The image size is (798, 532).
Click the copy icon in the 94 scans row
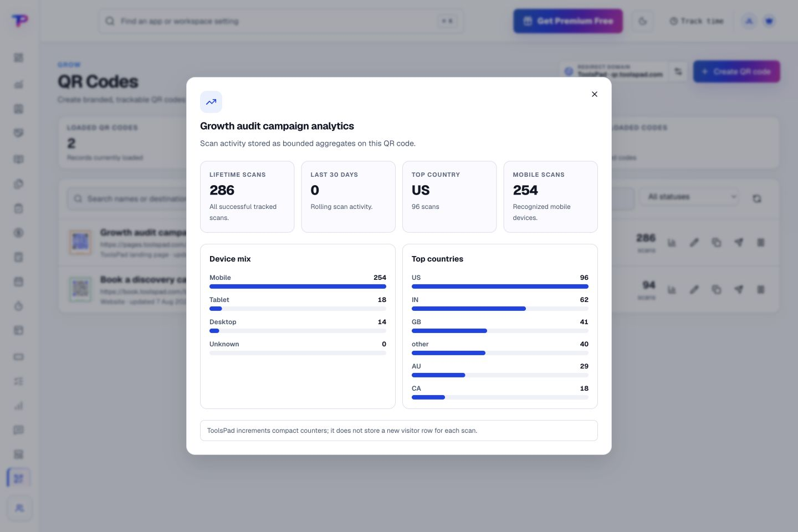click(x=717, y=290)
